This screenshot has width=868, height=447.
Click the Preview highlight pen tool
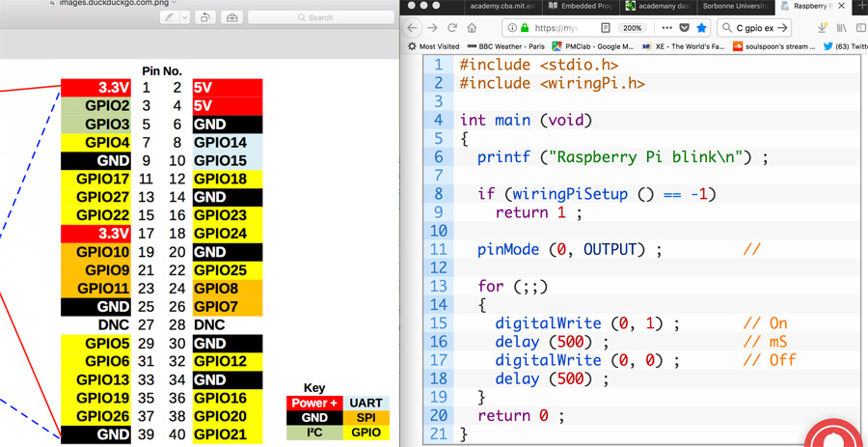tap(169, 17)
